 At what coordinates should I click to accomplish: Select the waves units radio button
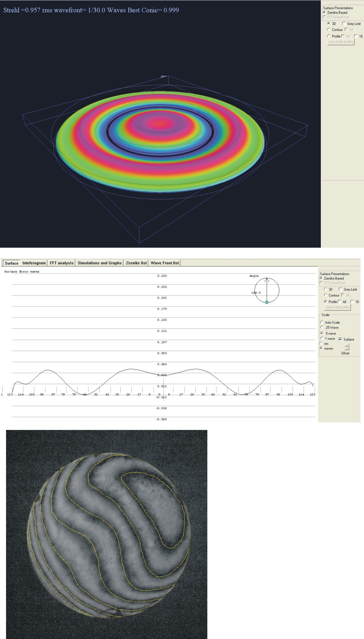321,348
